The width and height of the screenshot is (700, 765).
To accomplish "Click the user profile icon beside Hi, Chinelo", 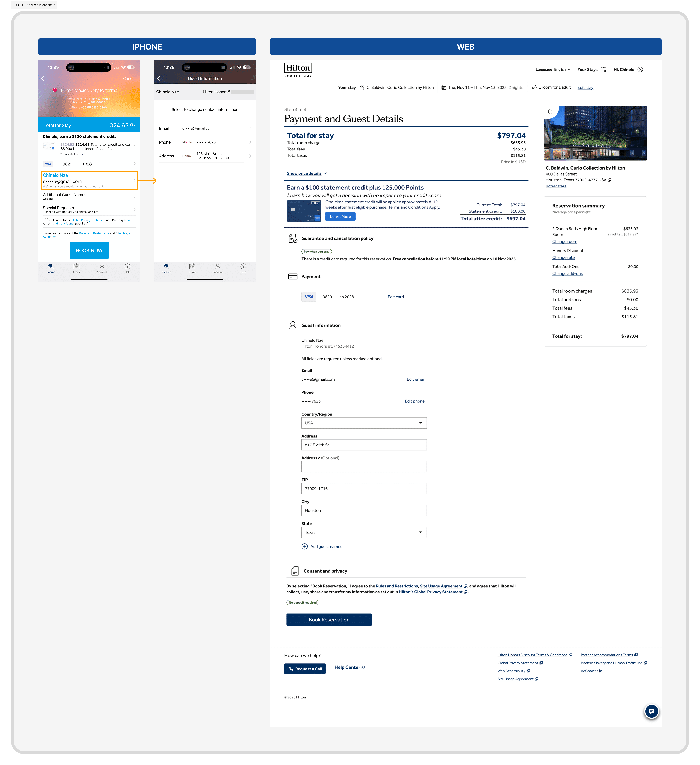I will [640, 69].
